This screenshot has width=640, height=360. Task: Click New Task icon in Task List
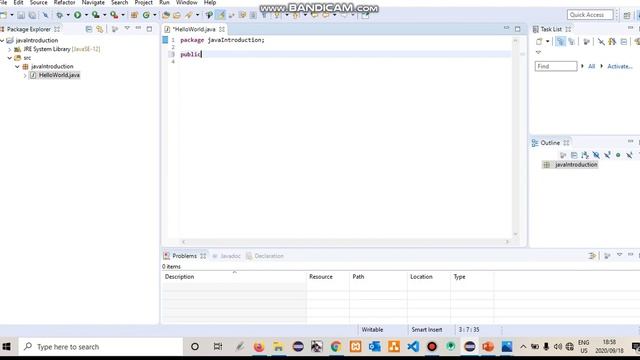coord(539,42)
